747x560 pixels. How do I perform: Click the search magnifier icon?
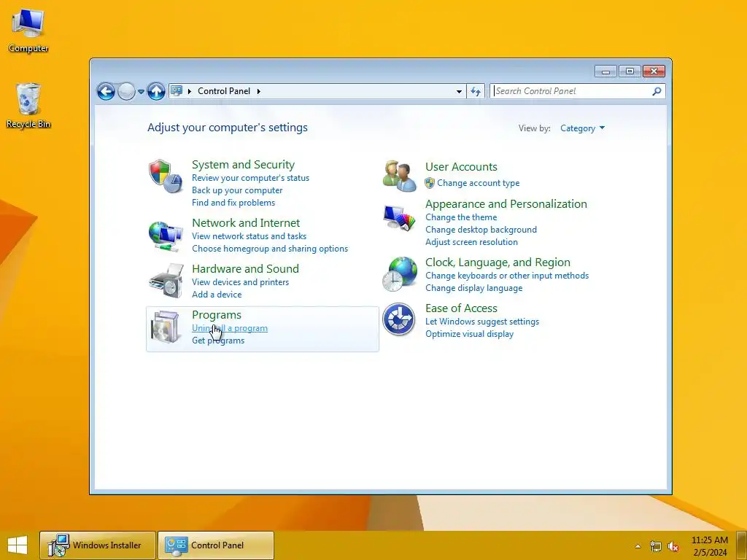[x=657, y=91]
